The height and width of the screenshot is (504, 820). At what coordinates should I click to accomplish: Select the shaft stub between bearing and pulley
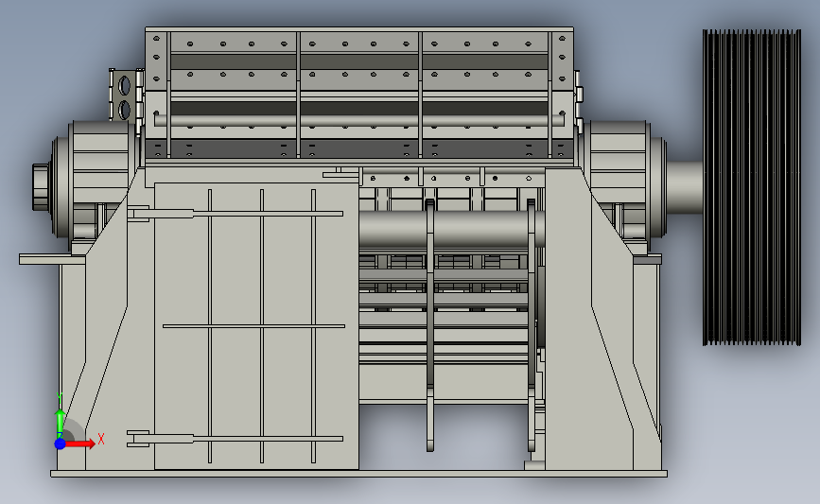(684, 187)
